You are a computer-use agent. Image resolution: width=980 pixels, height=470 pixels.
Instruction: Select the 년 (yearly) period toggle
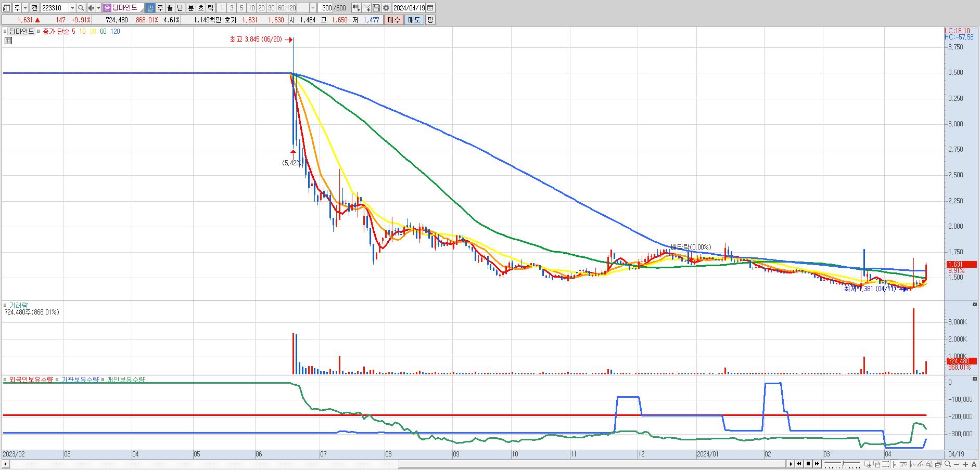pyautogui.click(x=180, y=8)
